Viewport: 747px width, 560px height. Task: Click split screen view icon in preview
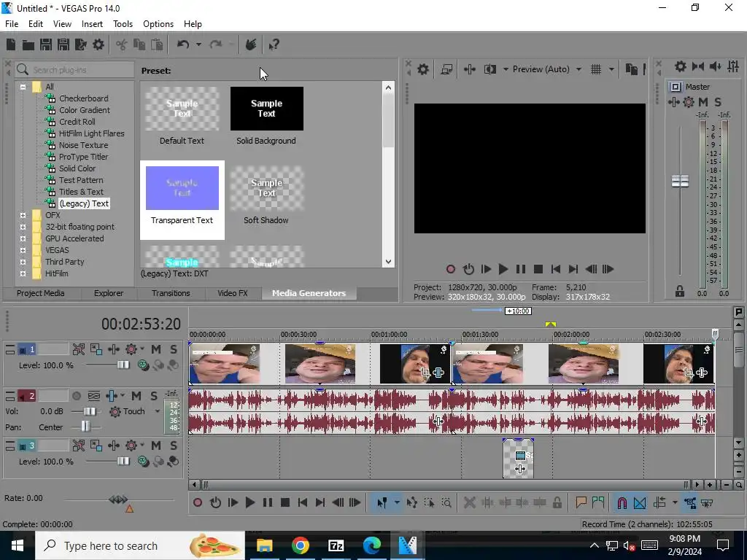point(489,69)
